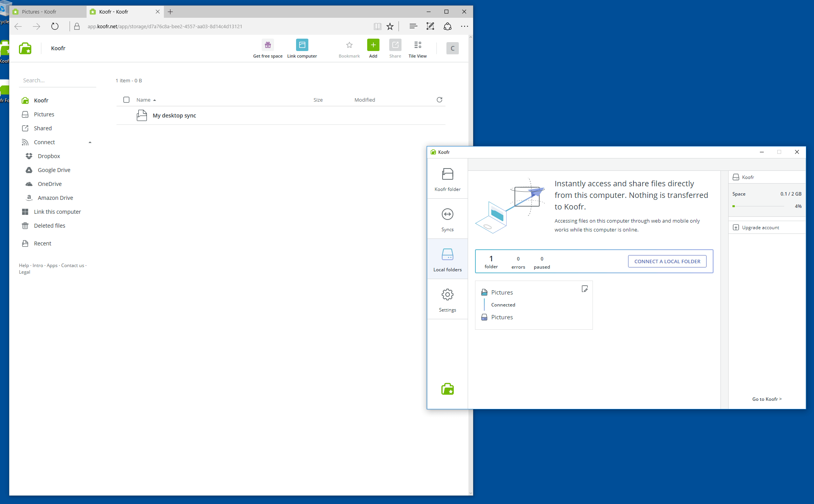Screen dimensions: 814x504
Task: Open Settings gear in Koofr app
Action: 447,299
